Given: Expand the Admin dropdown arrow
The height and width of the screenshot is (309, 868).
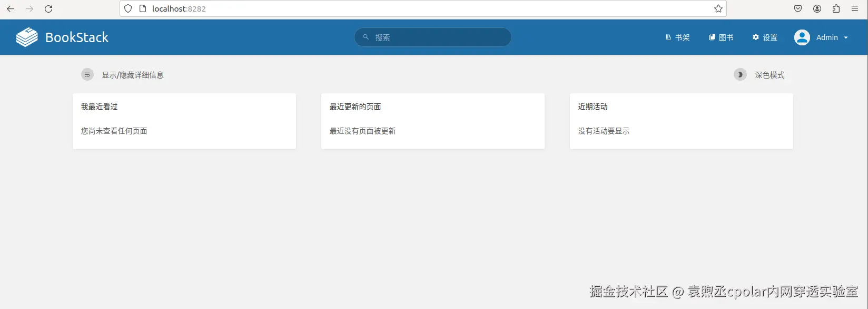Looking at the screenshot, I should coord(846,38).
